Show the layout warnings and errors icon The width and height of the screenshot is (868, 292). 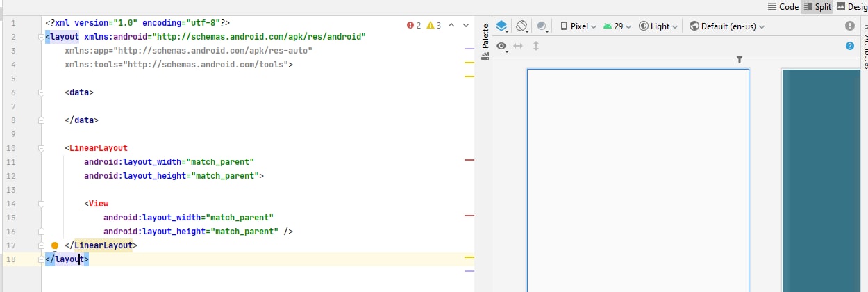tap(850, 26)
